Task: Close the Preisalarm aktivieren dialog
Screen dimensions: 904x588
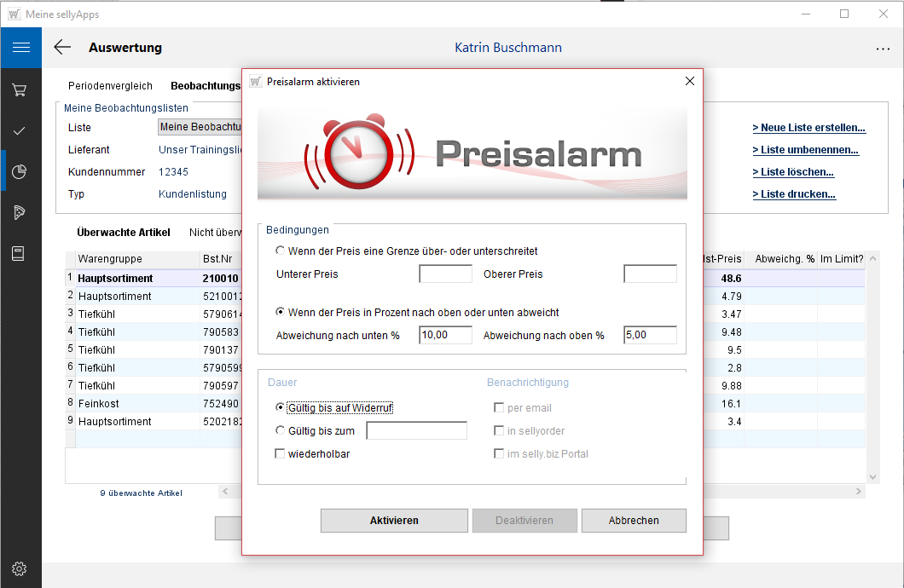Action: point(689,82)
